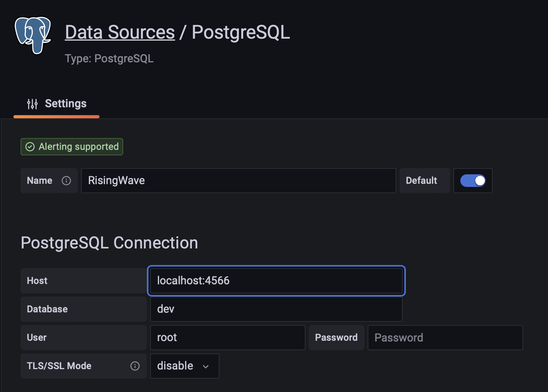Viewport: 548px width, 392px height.
Task: Click the Settings sliders icon
Action: 32,104
